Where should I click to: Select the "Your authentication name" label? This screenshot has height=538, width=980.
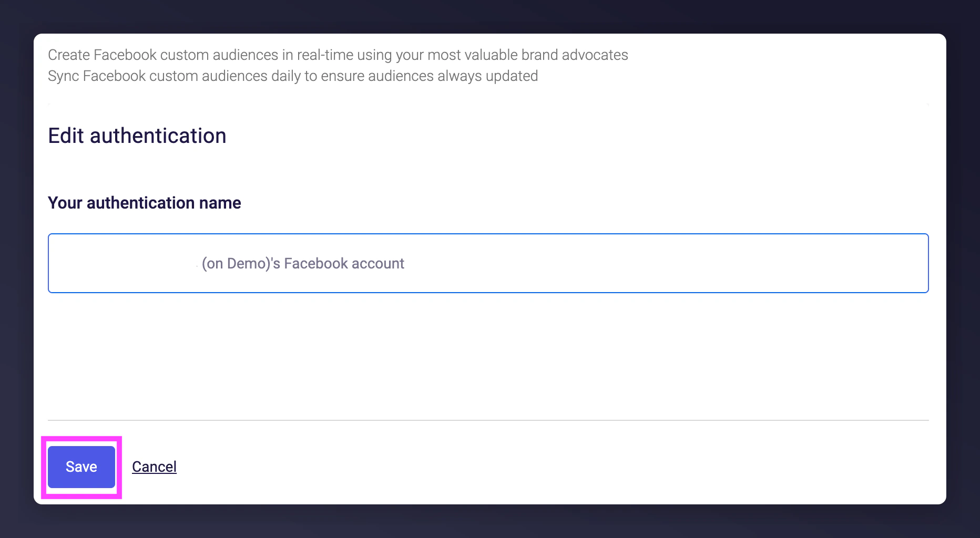(145, 203)
